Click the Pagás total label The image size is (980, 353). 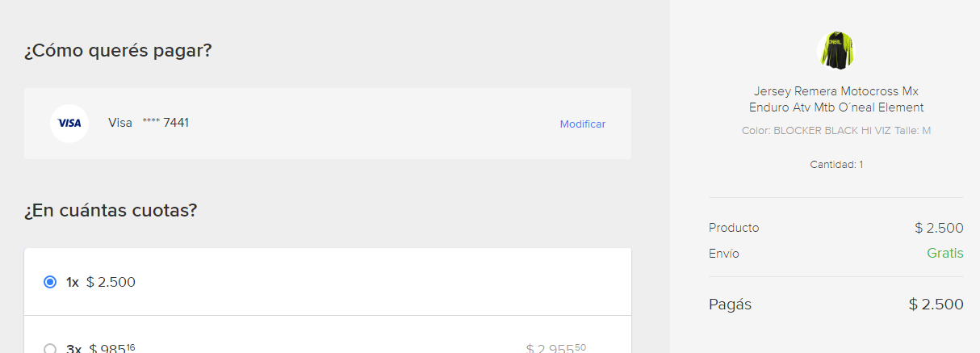(x=730, y=305)
